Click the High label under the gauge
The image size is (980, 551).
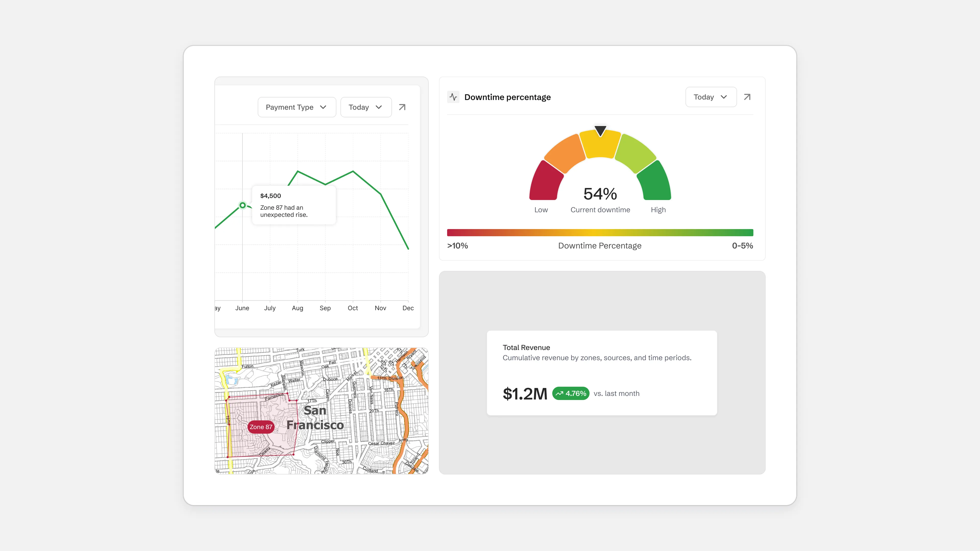[x=658, y=210]
